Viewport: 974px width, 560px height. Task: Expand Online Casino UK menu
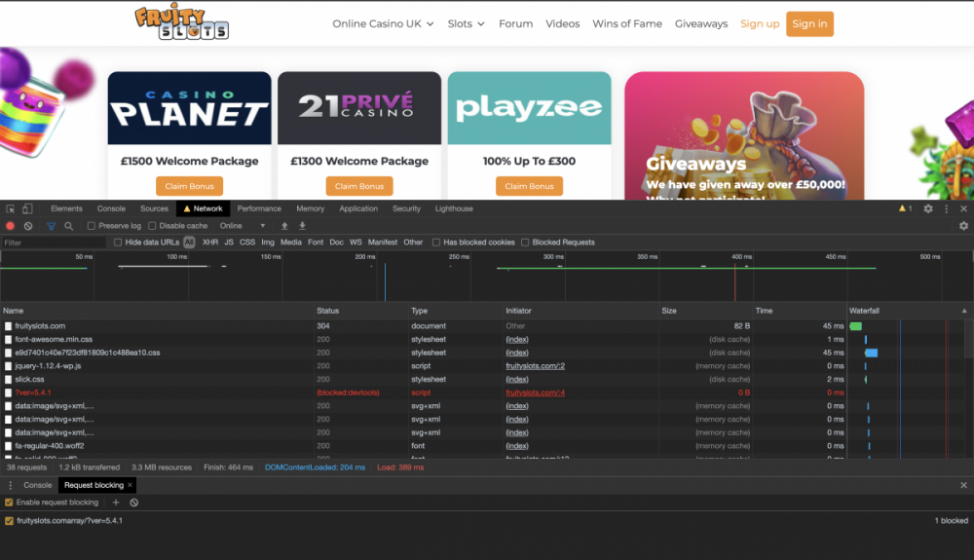[383, 23]
